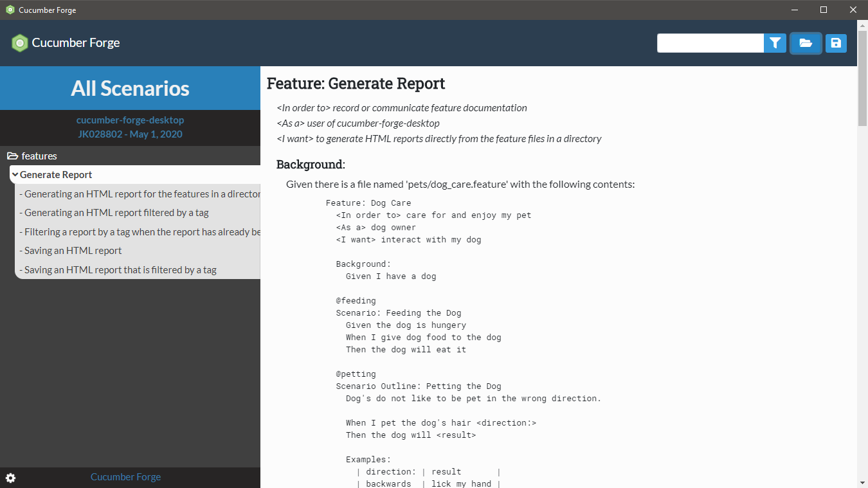Click the 'Given there is a file named' step
Screen dimensions: 868x488
click(x=460, y=185)
